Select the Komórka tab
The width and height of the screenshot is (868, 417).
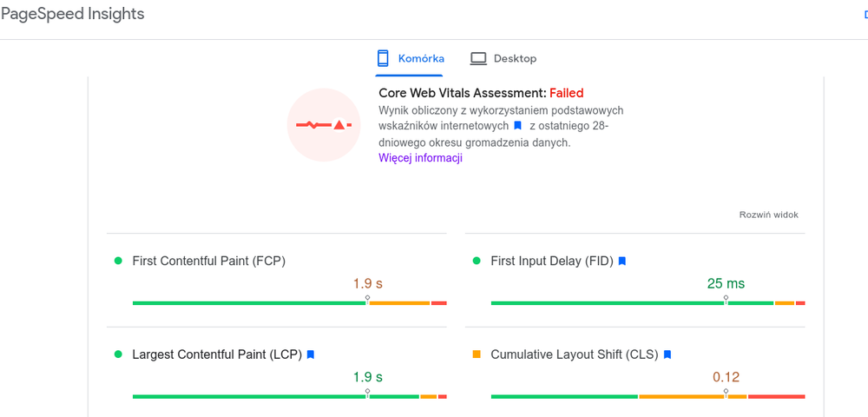coord(410,58)
